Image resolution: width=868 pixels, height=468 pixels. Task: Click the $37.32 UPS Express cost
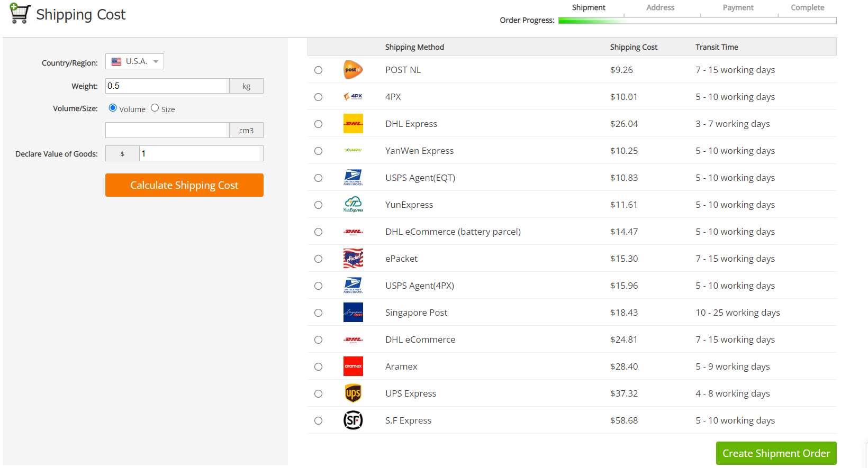(624, 393)
